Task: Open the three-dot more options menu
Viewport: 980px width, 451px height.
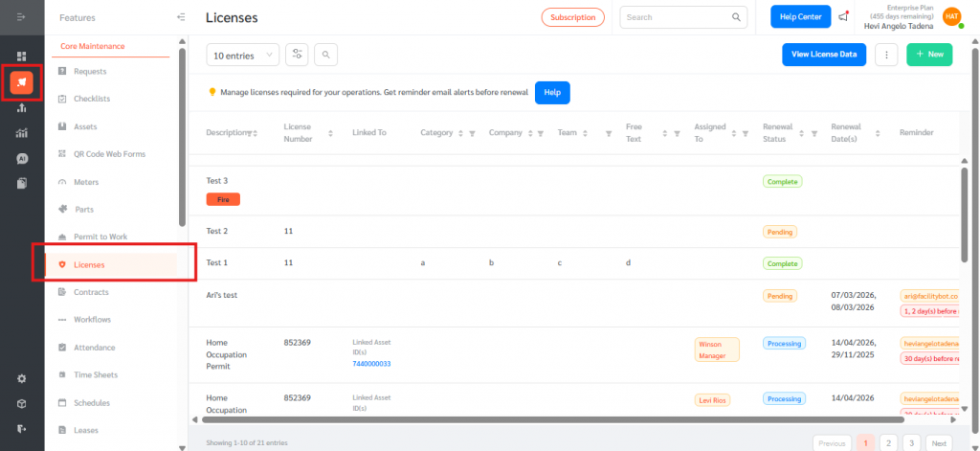Action: [886, 56]
